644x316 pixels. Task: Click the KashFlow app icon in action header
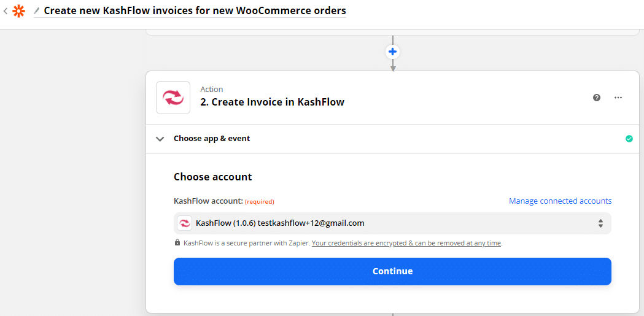(173, 98)
